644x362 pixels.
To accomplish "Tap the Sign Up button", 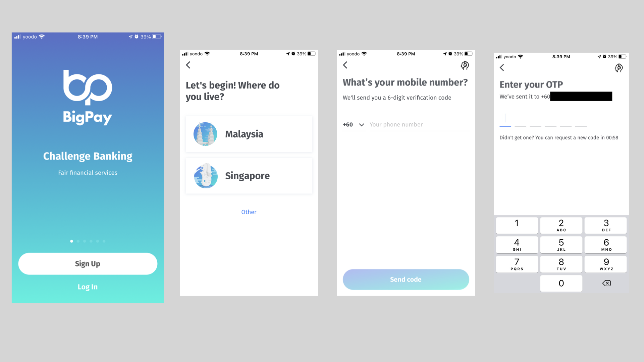I will (88, 263).
